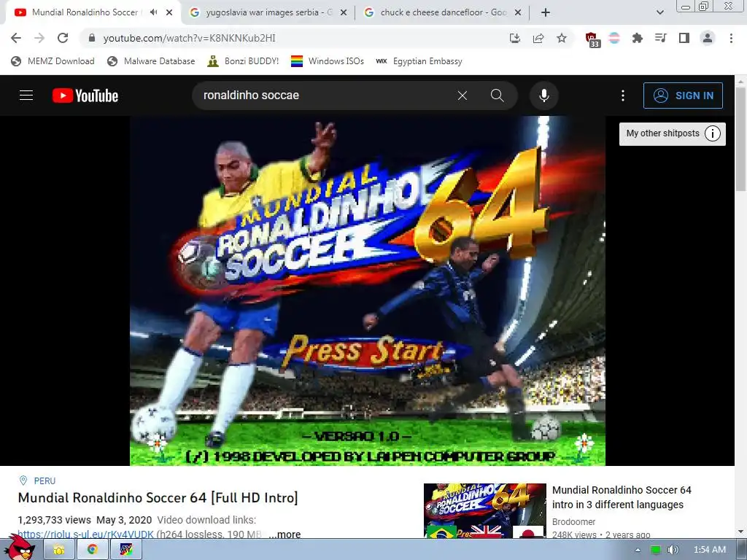Viewport: 747px width, 560px height.
Task: Open 'intro in 3 different languages' video title
Action: [x=622, y=497]
